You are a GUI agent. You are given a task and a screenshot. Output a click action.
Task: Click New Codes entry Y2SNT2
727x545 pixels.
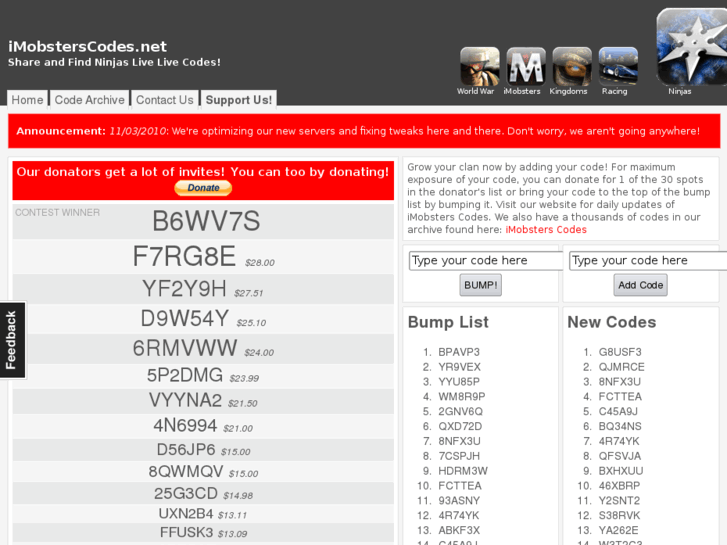coord(619,500)
